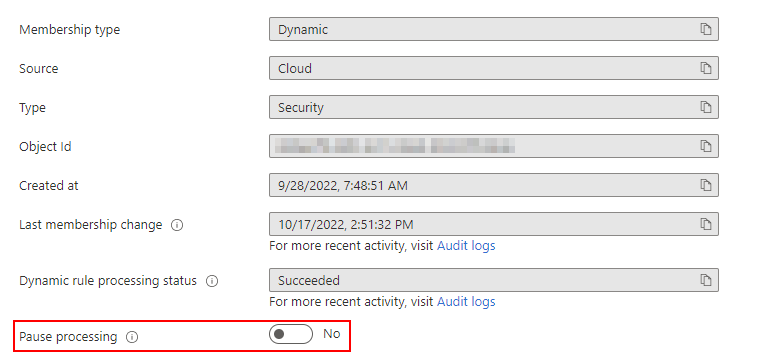Screen dimensions: 772x363
Task: Copy the Last membership change timestamp
Action: pos(706,224)
